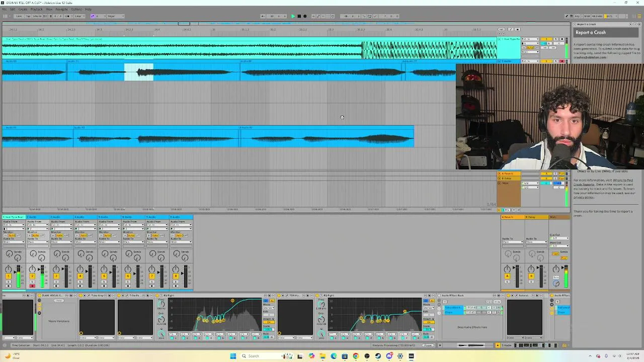This screenshot has width=644, height=362.
Task: Open track 3 Audio To dropdown
Action: [61, 242]
